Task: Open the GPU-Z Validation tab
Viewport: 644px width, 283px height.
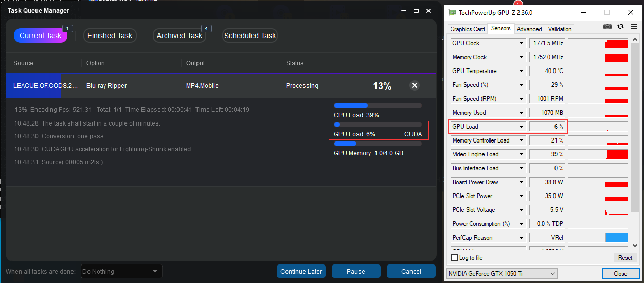Action: 560,29
